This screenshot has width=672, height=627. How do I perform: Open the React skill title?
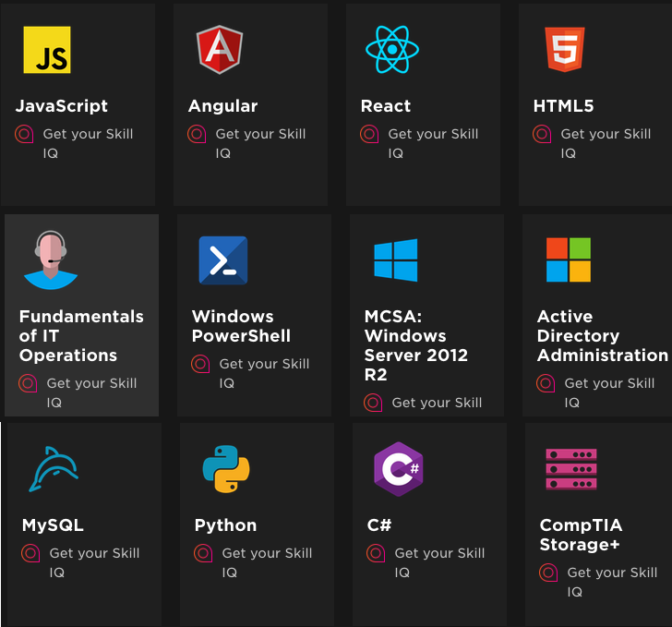coord(386,106)
